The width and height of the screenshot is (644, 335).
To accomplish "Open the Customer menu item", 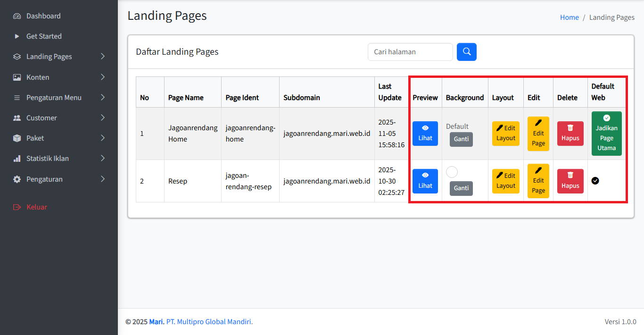I will tap(41, 118).
